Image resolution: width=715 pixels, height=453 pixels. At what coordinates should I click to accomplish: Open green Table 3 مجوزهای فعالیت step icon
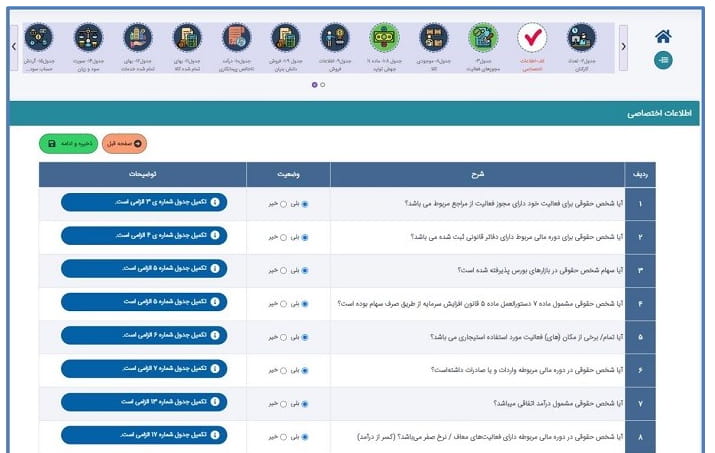(483, 37)
